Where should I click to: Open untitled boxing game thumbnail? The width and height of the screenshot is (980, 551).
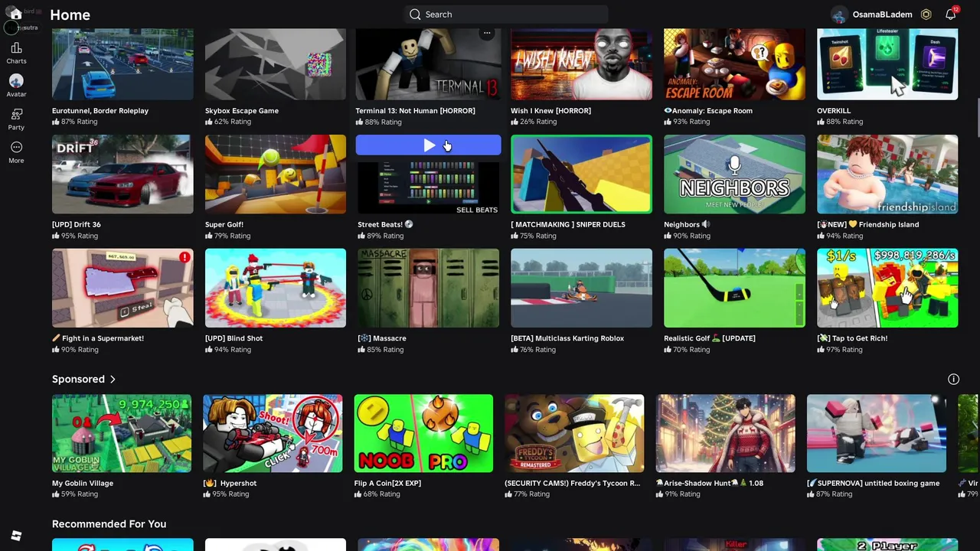pyautogui.click(x=877, y=433)
